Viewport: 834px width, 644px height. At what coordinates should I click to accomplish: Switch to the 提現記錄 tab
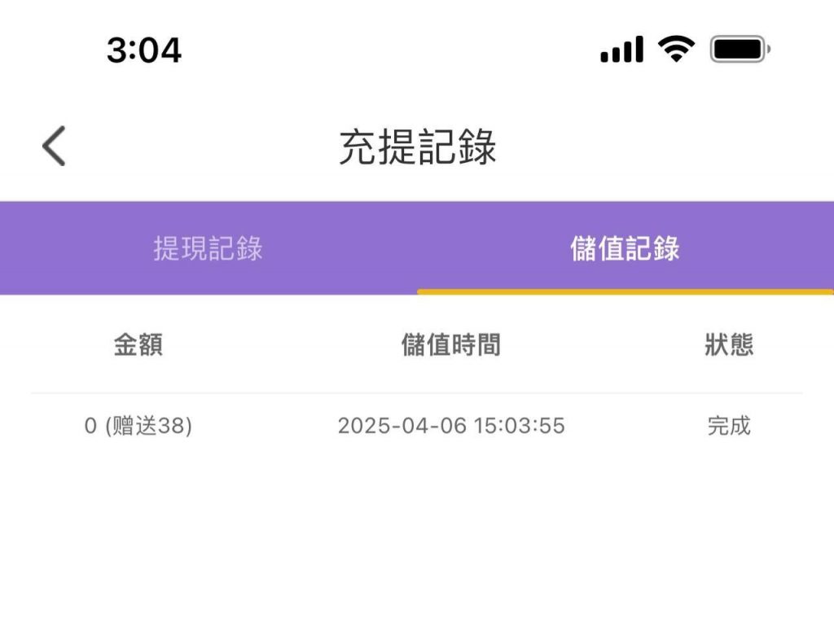point(208,248)
